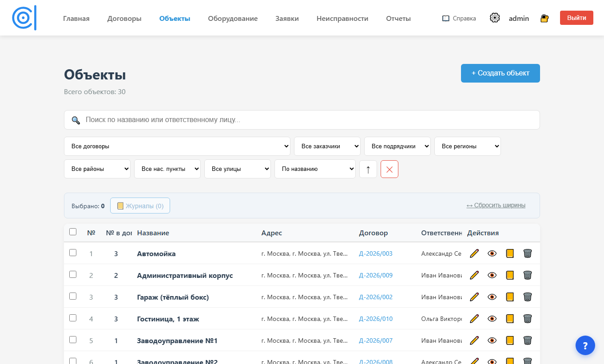The height and width of the screenshot is (364, 604).
Task: Edit Гостиница, 1 этаж pencil icon
Action: pos(474,319)
